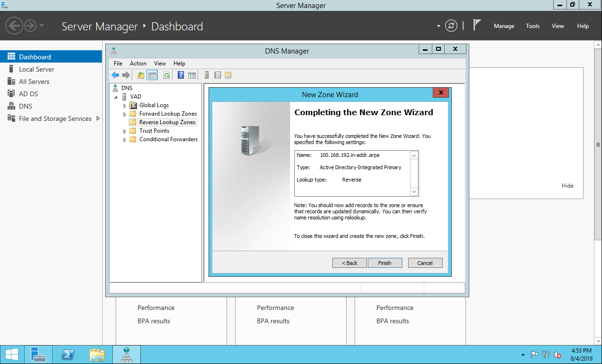Image resolution: width=602 pixels, height=364 pixels.
Task: Open the Action menu in DNS Manager
Action: click(x=138, y=64)
